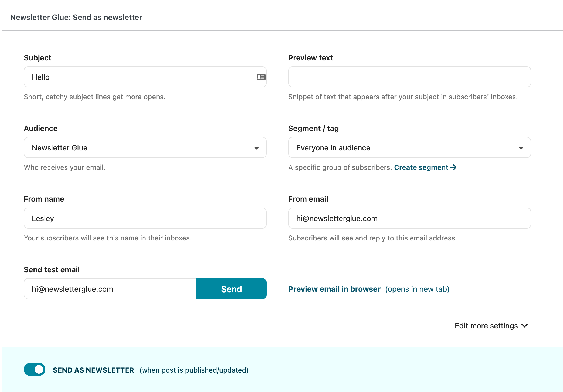Click the Create segment arrow icon
Image resolution: width=563 pixels, height=392 pixels.
[x=453, y=167]
